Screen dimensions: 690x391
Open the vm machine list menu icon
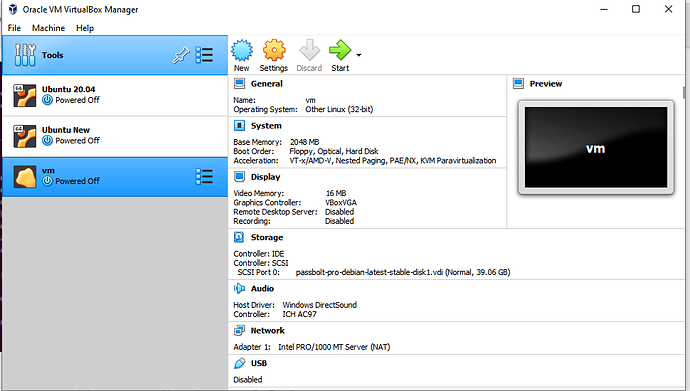click(204, 177)
